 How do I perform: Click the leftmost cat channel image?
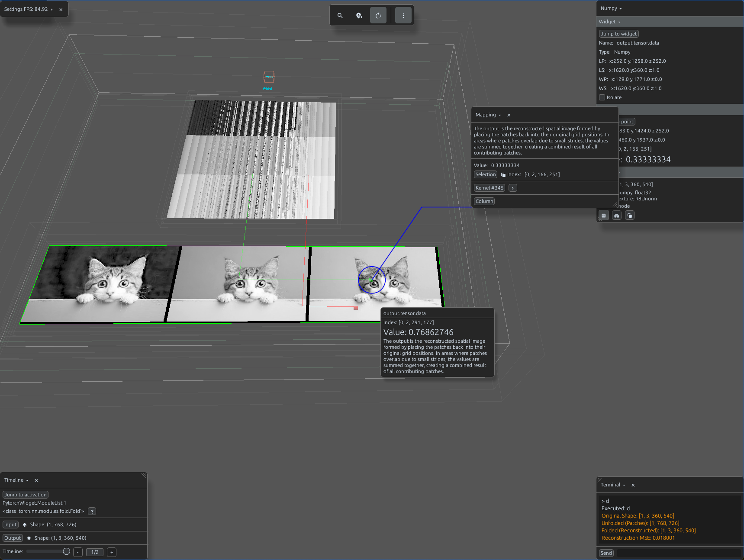pos(100,283)
